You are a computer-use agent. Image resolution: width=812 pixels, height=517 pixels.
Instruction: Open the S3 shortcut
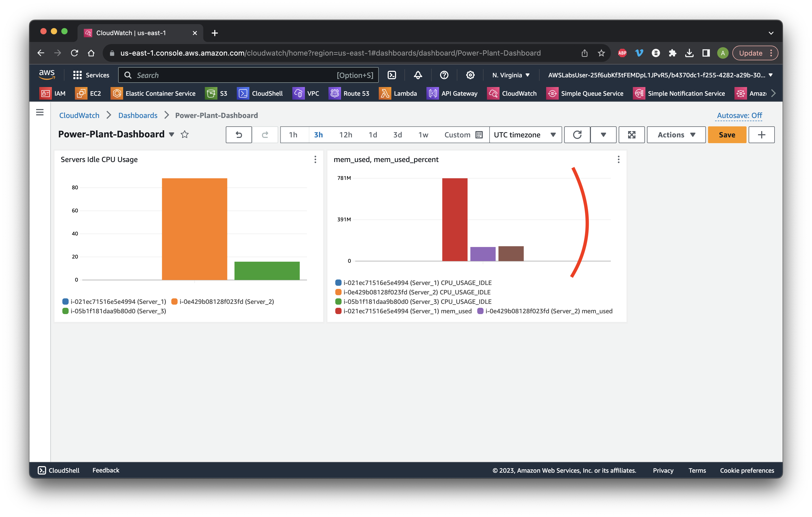pyautogui.click(x=216, y=94)
